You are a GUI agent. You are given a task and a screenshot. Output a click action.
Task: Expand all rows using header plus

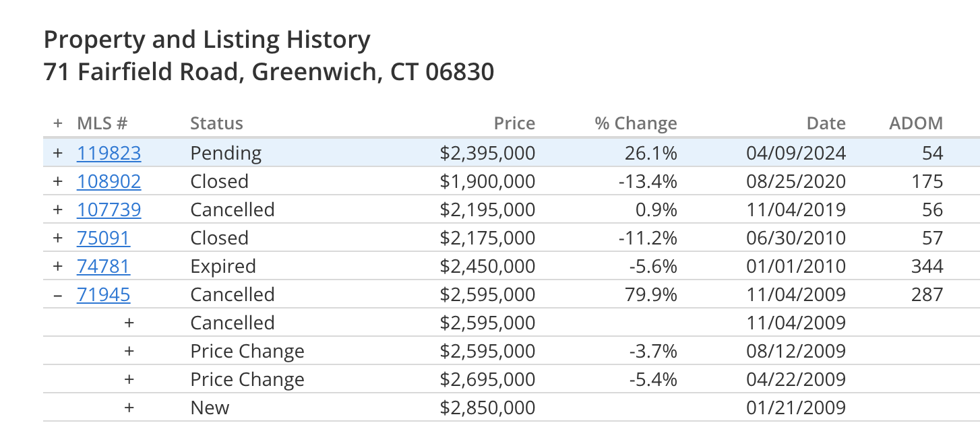click(58, 123)
